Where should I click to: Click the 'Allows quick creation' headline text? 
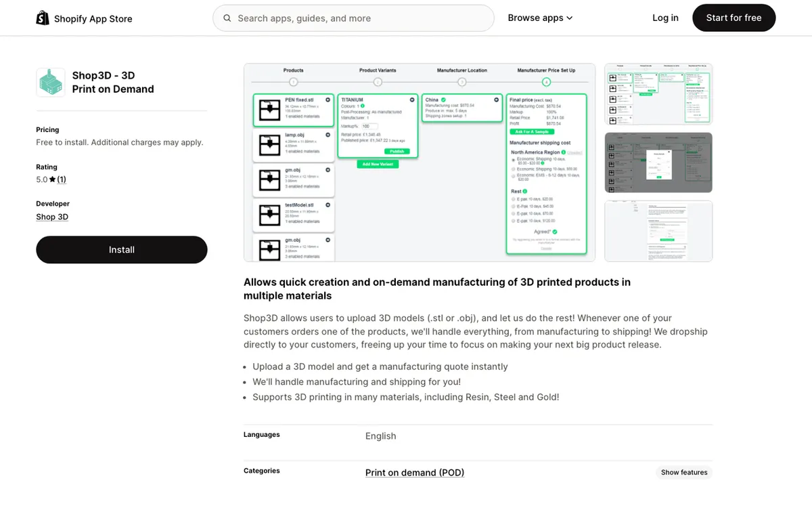[437, 289]
